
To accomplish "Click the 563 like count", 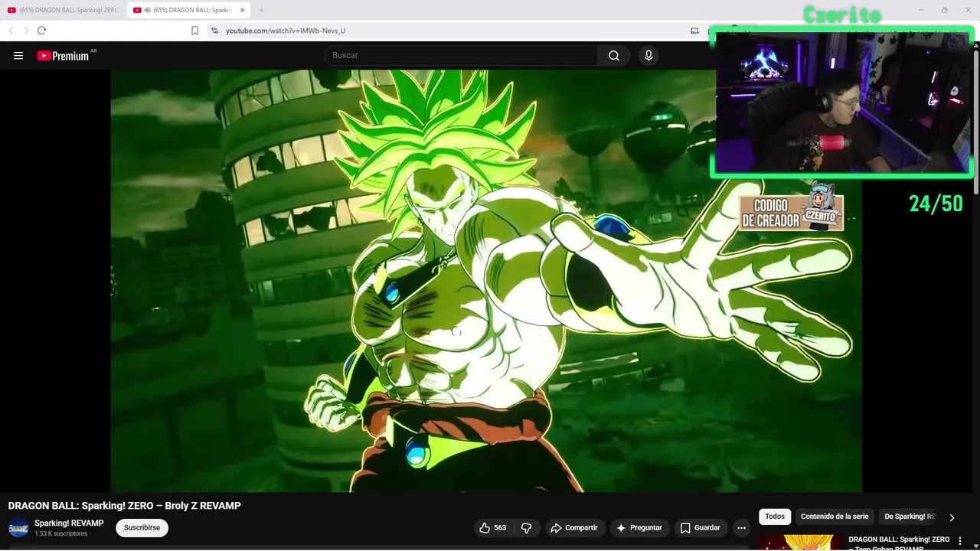I will click(x=500, y=527).
